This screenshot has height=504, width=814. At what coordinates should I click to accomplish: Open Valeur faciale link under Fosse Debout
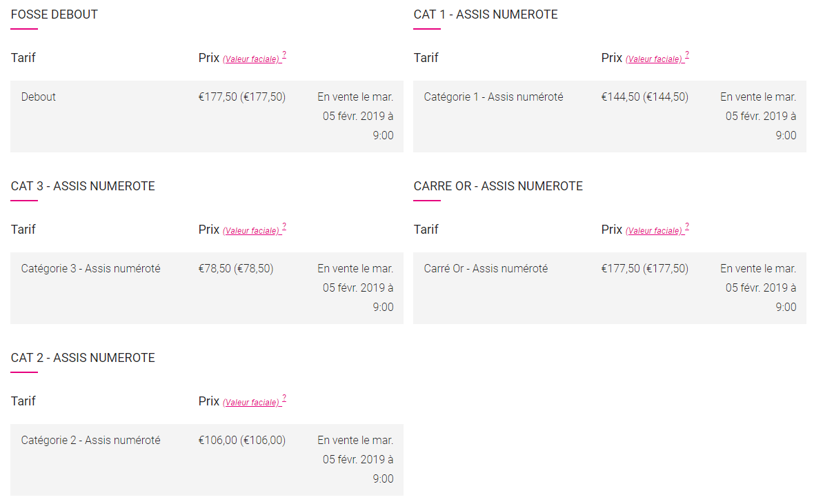pos(251,59)
